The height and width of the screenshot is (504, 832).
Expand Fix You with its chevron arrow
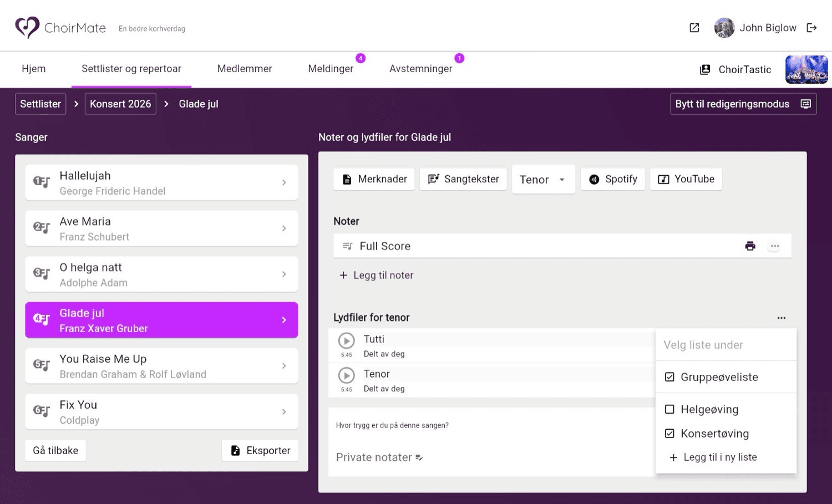coord(284,412)
